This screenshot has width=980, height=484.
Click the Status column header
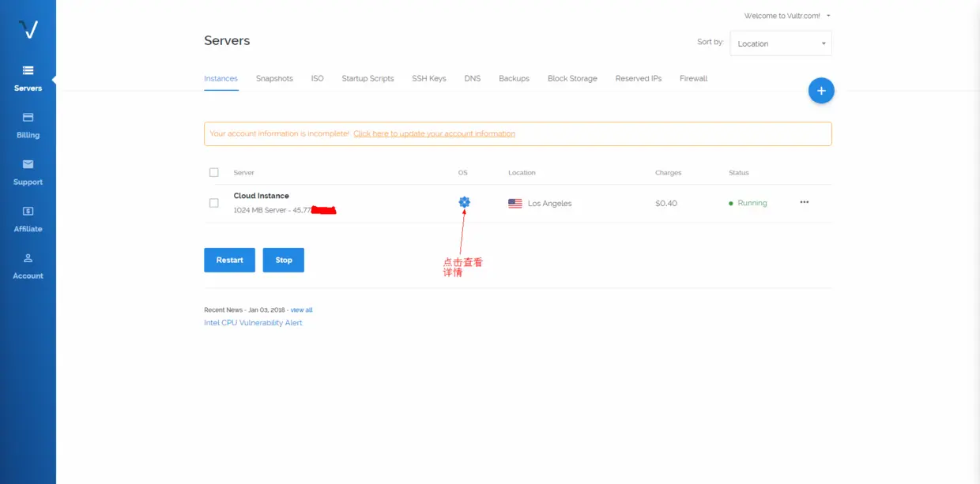coord(739,172)
